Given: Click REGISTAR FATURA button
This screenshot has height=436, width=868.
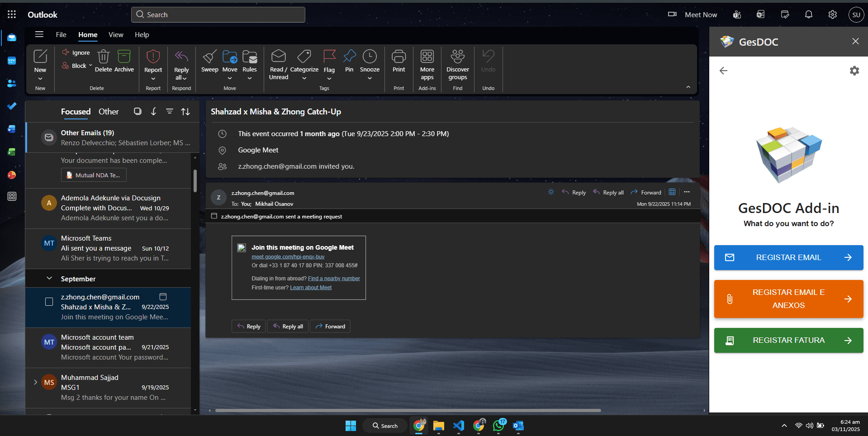Looking at the screenshot, I should pos(788,340).
